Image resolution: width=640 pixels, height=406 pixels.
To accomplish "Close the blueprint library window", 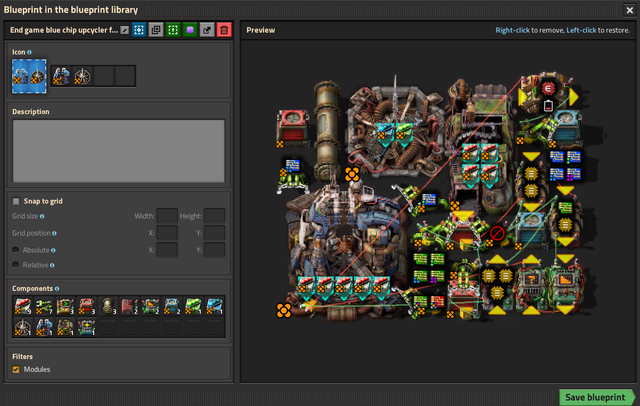I will [629, 10].
